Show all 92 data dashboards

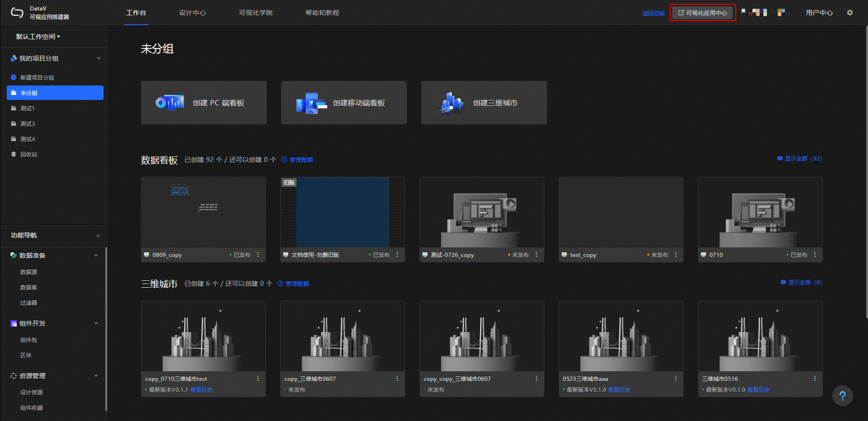point(799,158)
